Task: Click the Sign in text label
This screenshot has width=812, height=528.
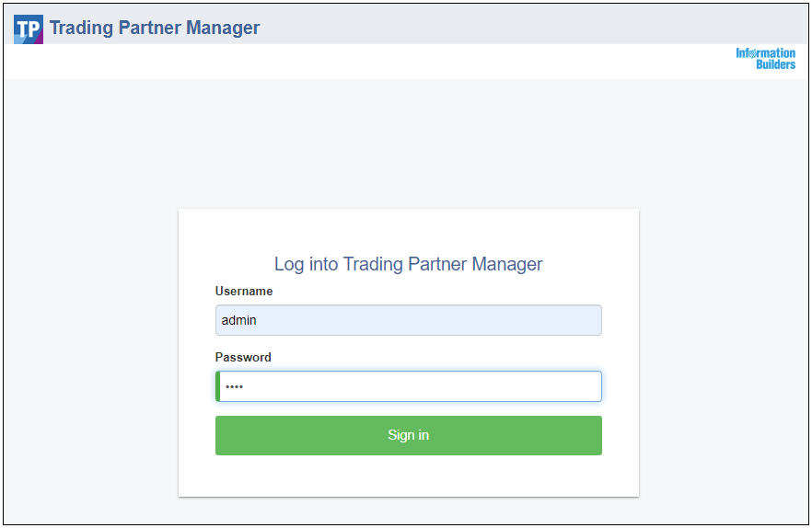Action: tap(409, 435)
